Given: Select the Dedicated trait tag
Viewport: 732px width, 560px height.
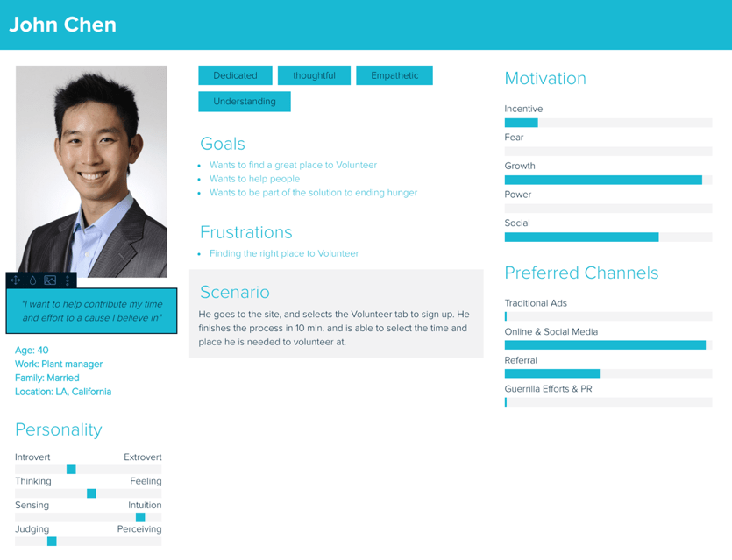Looking at the screenshot, I should 235,75.
